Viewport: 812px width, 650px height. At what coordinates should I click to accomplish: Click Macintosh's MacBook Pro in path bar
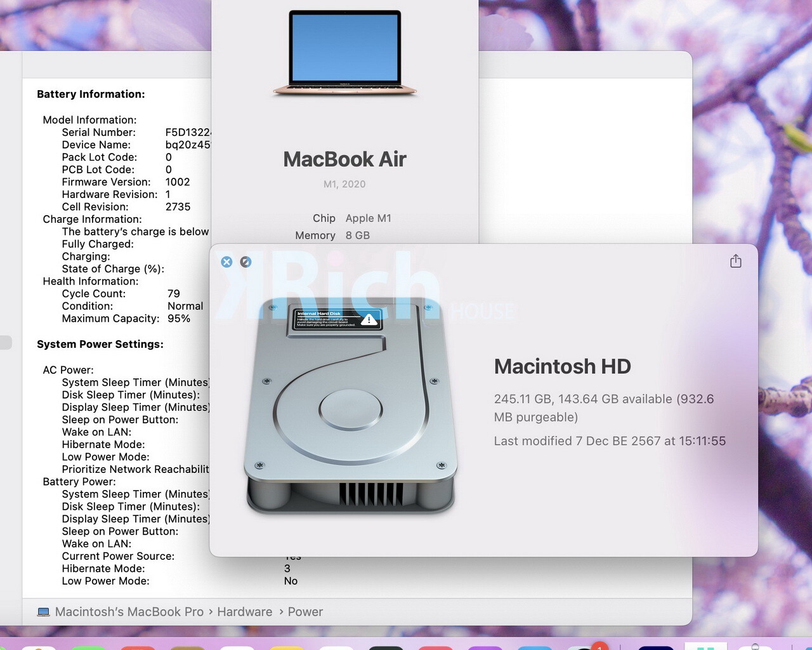[x=129, y=612]
